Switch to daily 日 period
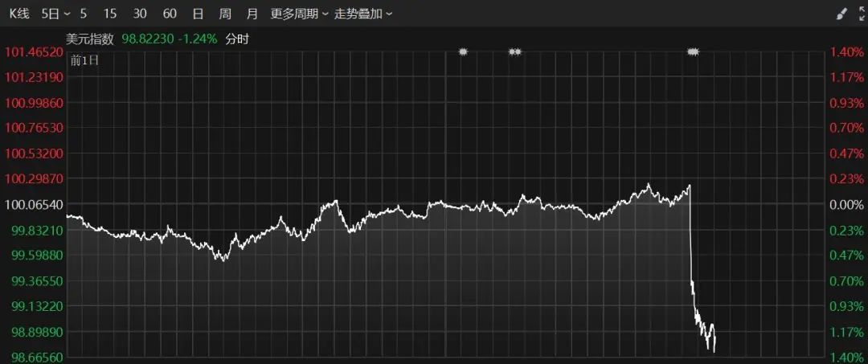This screenshot has width=868, height=364. point(198,14)
